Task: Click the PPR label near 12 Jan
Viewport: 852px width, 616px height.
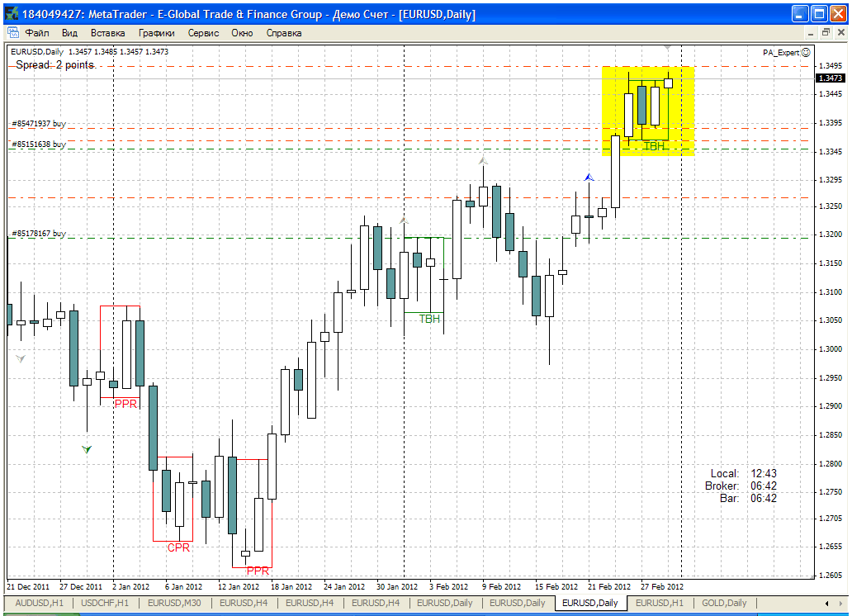Action: pyautogui.click(x=258, y=571)
